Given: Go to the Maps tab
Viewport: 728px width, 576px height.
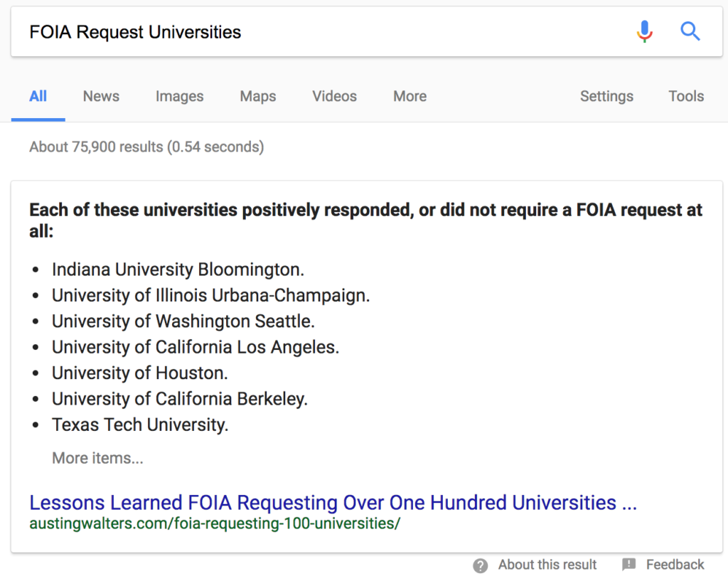Looking at the screenshot, I should [258, 96].
